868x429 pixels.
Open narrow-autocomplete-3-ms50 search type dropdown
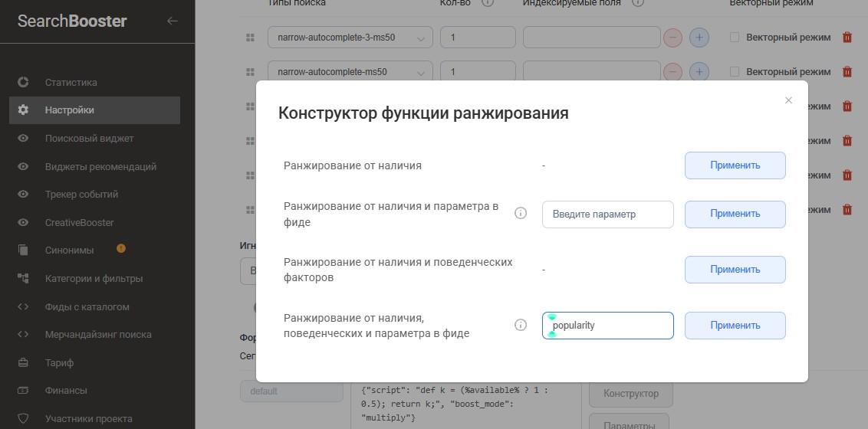point(350,37)
